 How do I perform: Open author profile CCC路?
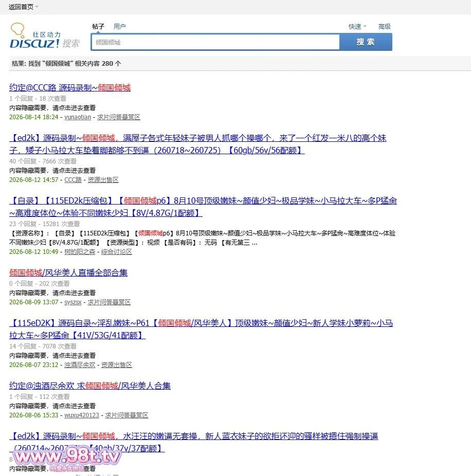tap(73, 180)
